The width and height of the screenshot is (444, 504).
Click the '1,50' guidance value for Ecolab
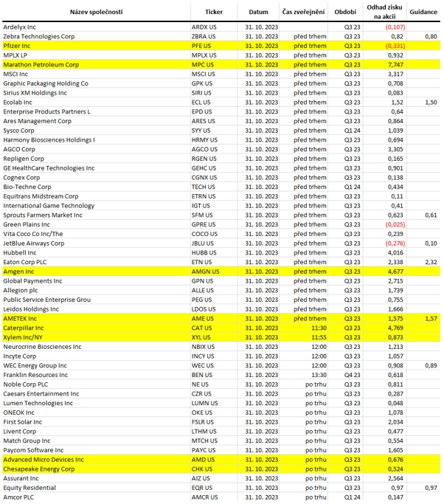431,103
